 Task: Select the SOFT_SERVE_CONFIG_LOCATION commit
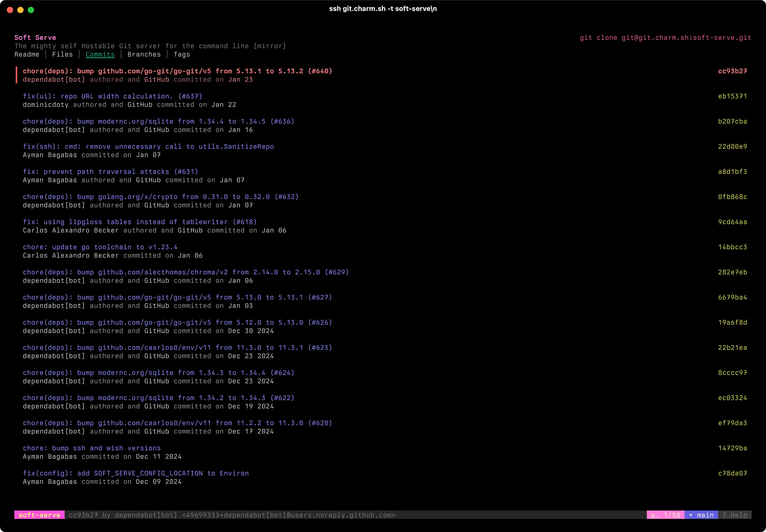click(x=136, y=473)
